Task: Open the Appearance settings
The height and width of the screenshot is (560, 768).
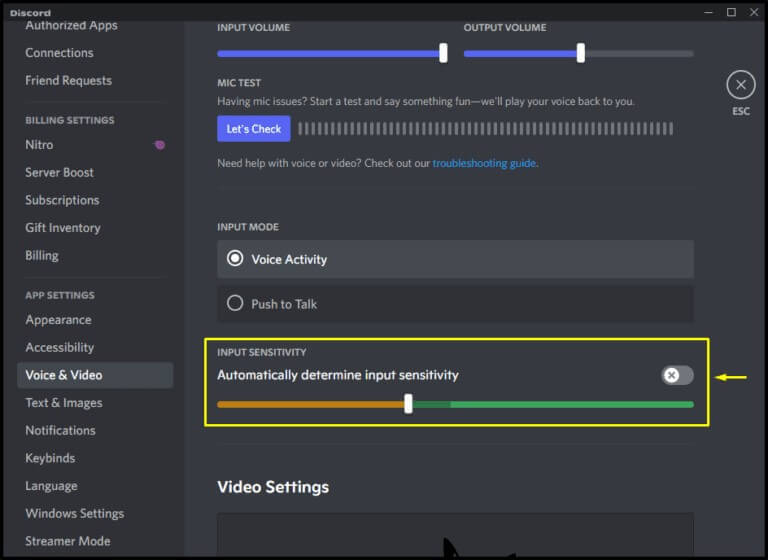Action: (x=58, y=320)
